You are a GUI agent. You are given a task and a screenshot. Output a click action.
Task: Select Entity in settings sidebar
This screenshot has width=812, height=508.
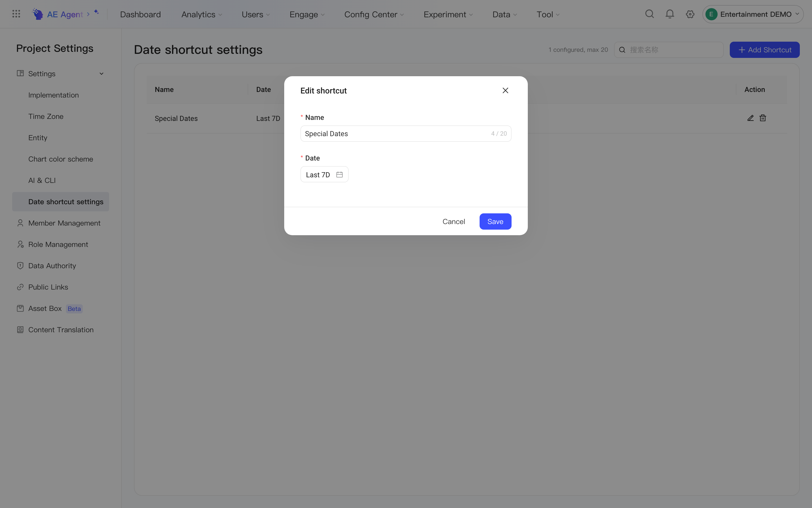click(x=61, y=138)
